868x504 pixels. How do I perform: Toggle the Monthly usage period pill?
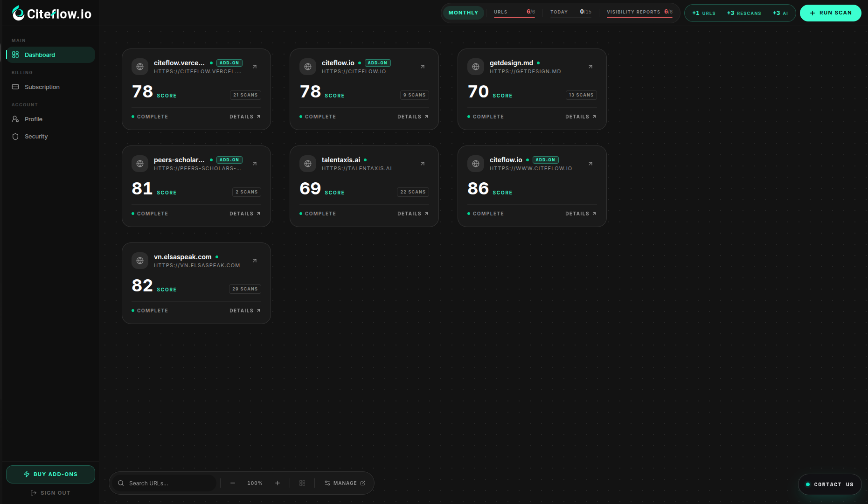463,13
